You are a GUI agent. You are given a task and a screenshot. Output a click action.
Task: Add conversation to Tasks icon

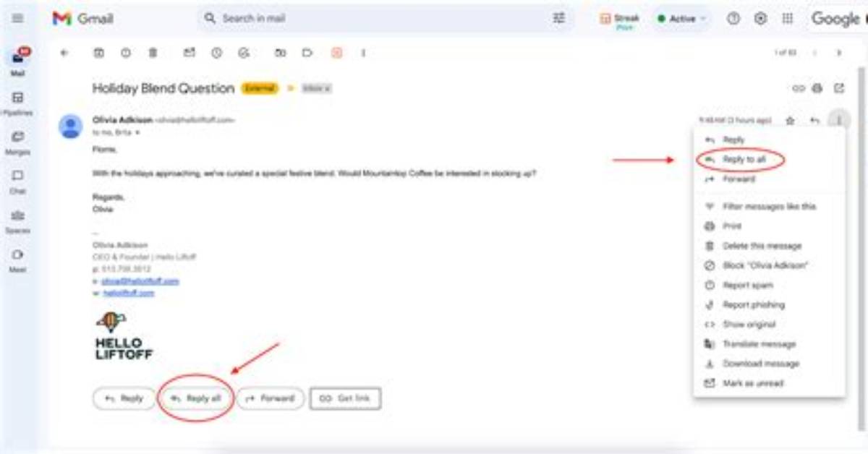(244, 53)
